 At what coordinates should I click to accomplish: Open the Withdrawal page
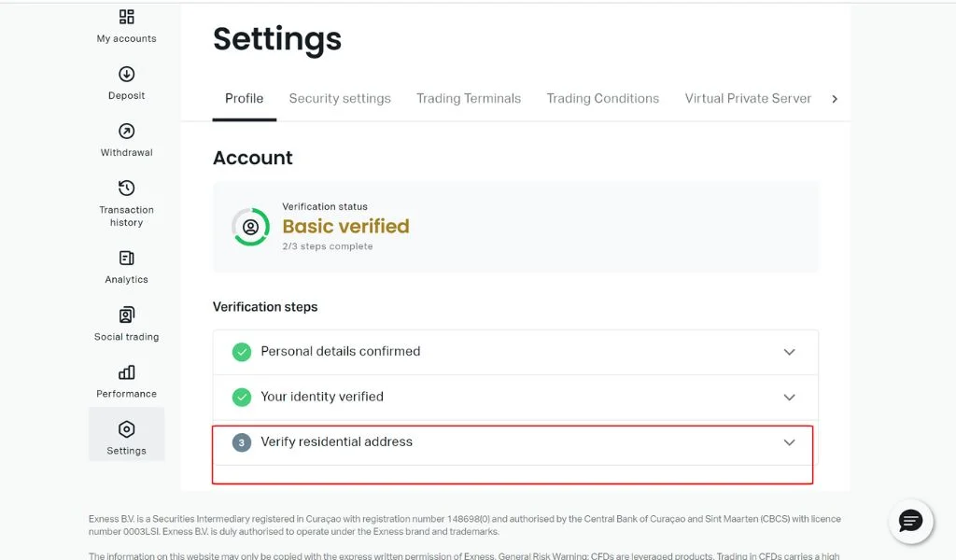pos(126,140)
